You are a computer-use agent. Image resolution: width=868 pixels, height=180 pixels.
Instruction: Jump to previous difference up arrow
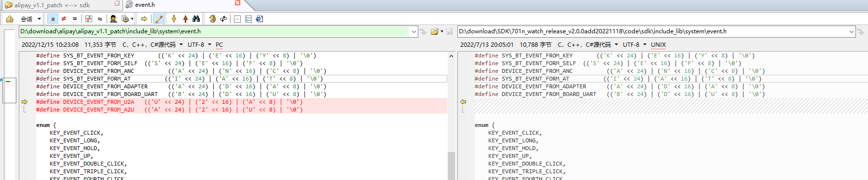[185, 19]
